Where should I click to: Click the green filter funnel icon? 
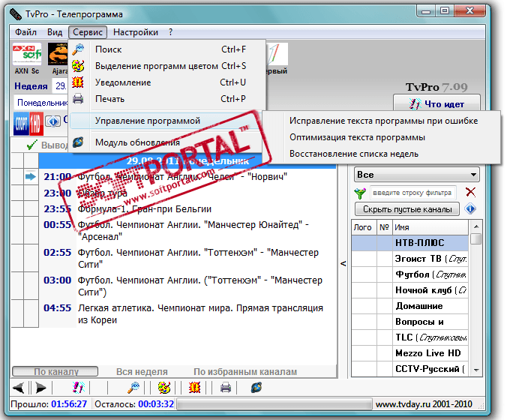tap(360, 193)
